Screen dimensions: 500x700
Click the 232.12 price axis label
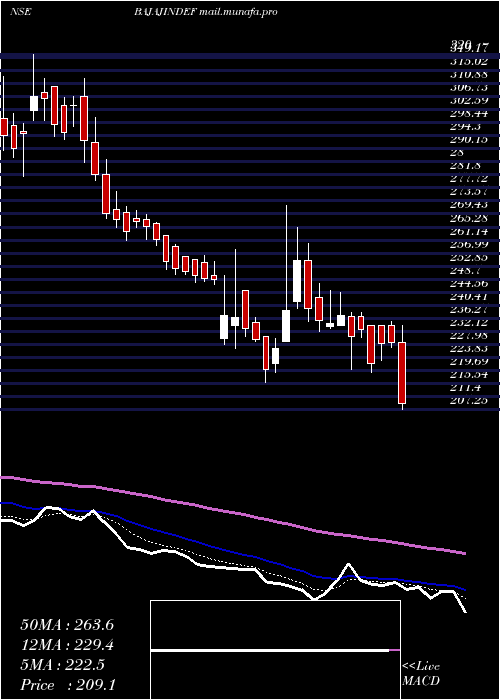pyautogui.click(x=469, y=322)
